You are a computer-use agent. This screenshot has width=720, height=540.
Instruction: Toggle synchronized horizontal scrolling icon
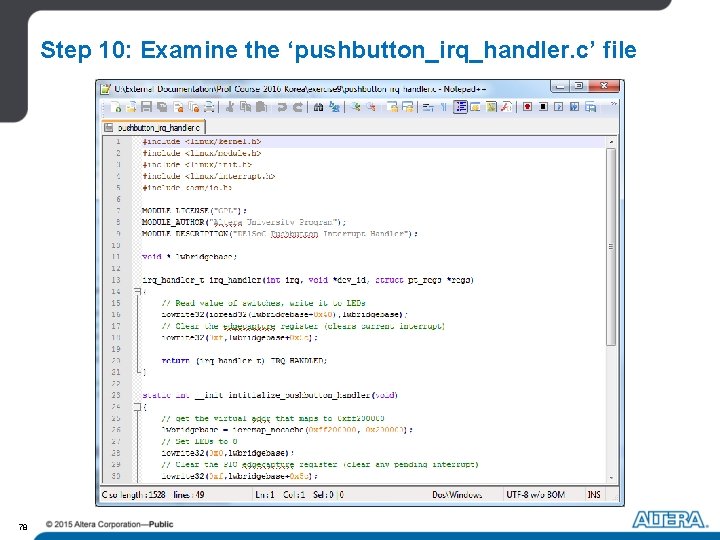pos(408,107)
